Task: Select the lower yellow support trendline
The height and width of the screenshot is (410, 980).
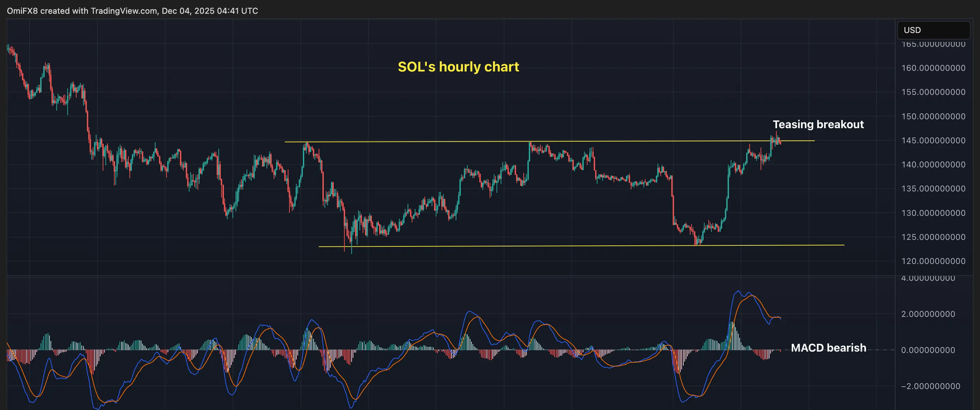Action: click(x=533, y=246)
